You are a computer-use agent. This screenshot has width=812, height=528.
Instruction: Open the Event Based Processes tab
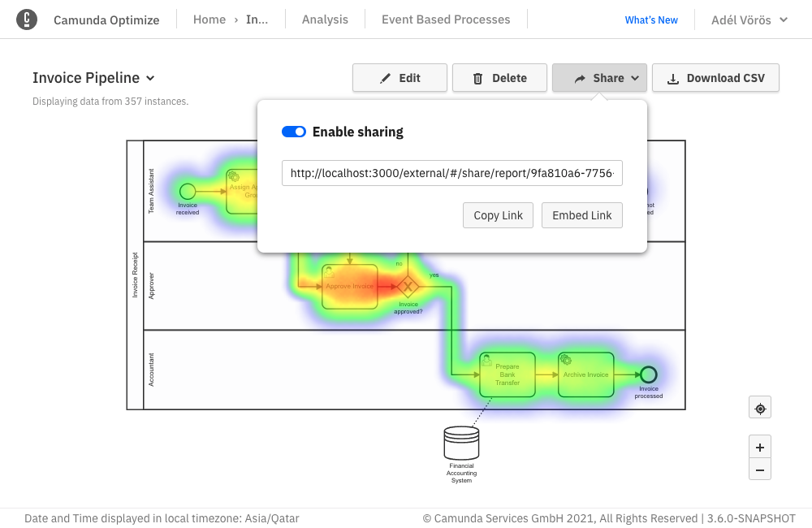(445, 19)
